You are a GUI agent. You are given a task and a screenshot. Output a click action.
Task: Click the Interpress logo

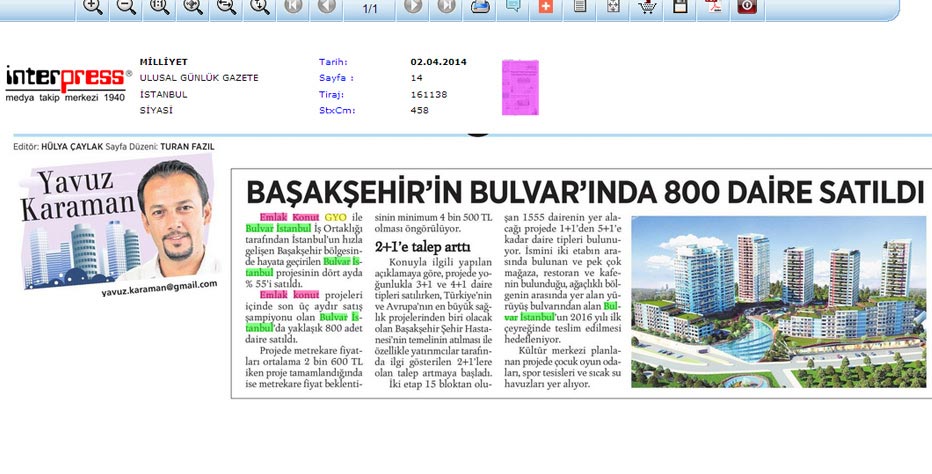point(66,84)
